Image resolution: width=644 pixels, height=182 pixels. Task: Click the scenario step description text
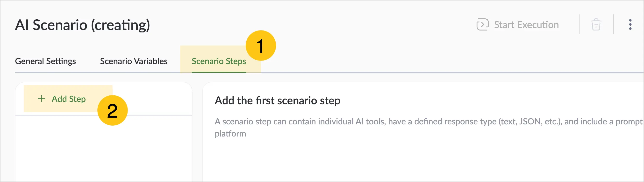[x=429, y=128]
